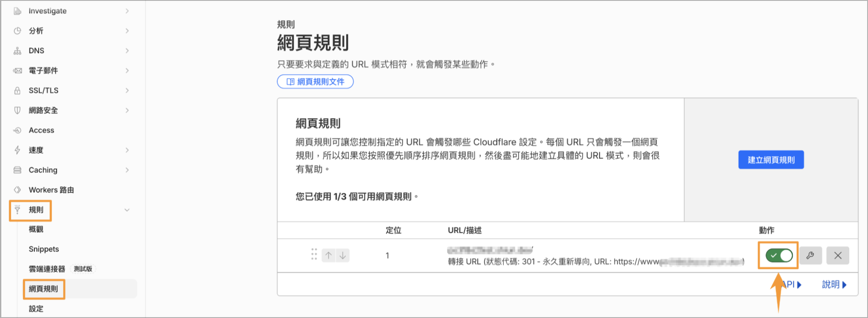
Task: Collapse the 規則 menu chevron
Action: click(127, 210)
